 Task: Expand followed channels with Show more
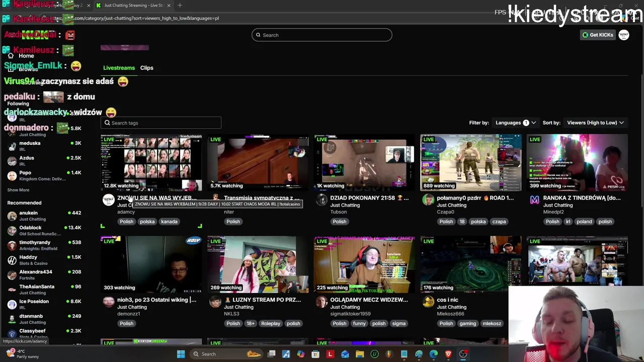click(x=18, y=190)
